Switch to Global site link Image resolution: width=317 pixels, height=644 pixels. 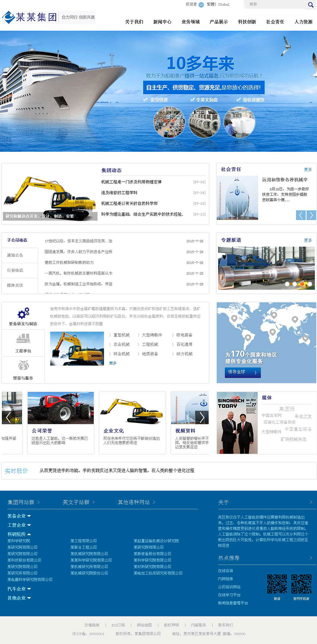pos(224,5)
